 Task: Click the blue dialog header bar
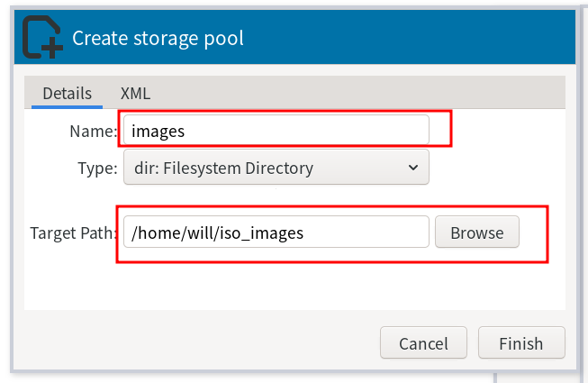click(x=405, y=38)
